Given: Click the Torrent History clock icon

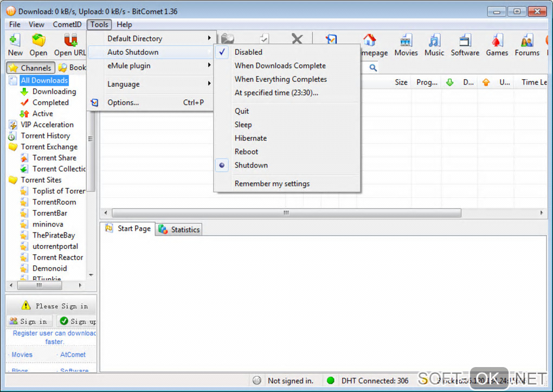Looking at the screenshot, I should coord(12,136).
